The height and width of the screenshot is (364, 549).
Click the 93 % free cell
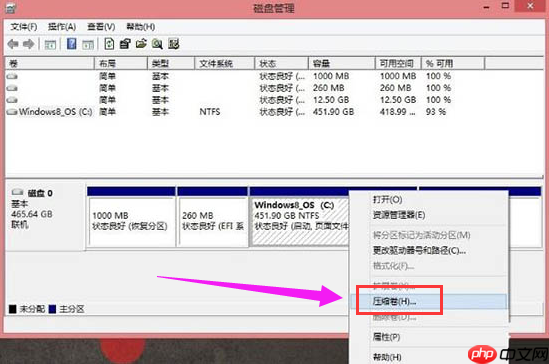(436, 112)
